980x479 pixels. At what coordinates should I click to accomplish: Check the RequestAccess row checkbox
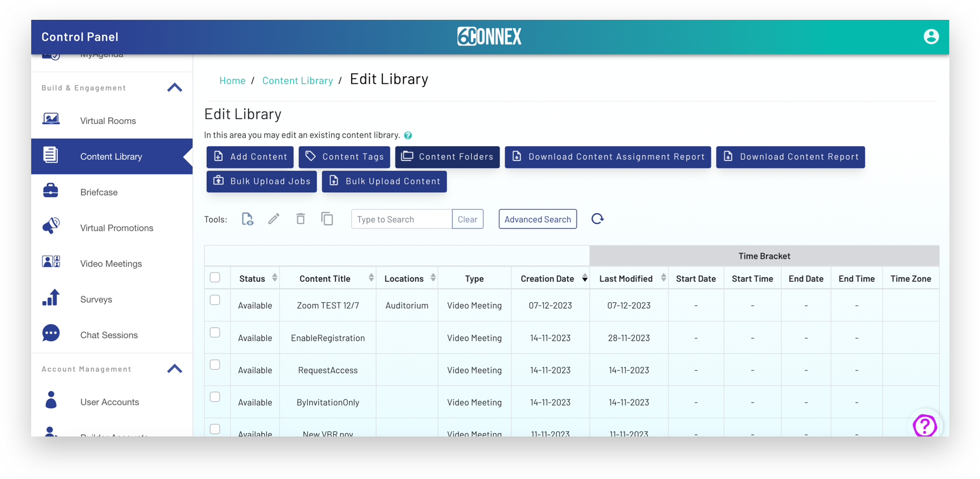coord(215,364)
